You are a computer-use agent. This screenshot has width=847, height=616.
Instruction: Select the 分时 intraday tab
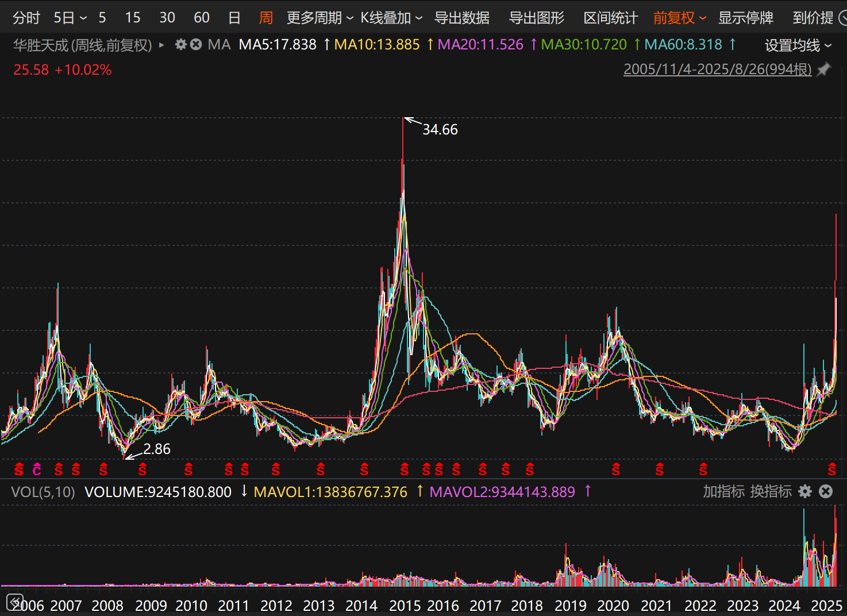[26, 18]
